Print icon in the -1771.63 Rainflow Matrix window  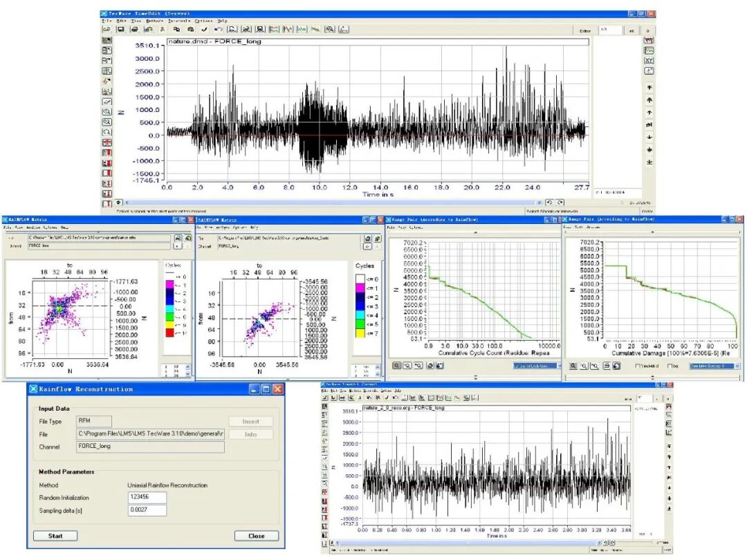178,238
